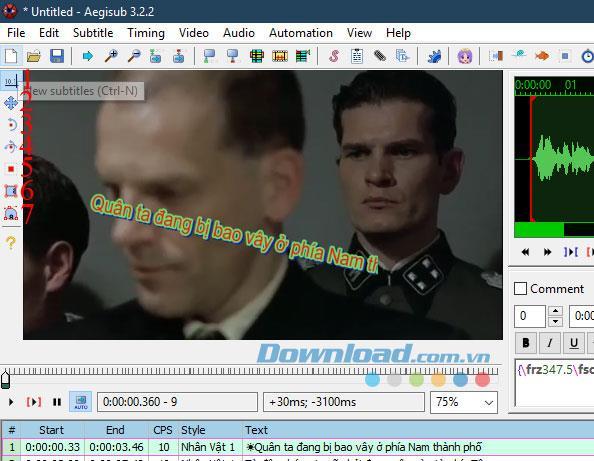This screenshot has width=594, height=461.
Task: Pause video playback
Action: coord(57,402)
